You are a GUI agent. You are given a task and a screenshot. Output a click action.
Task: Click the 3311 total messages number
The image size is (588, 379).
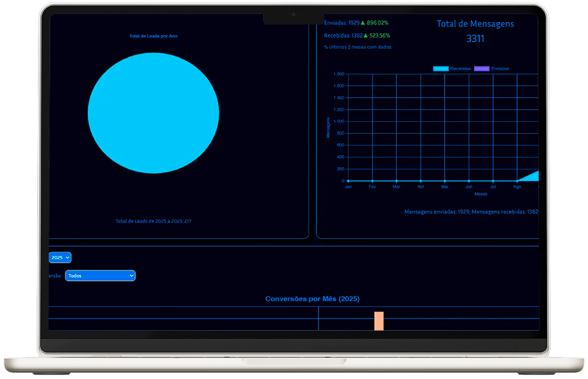point(475,39)
